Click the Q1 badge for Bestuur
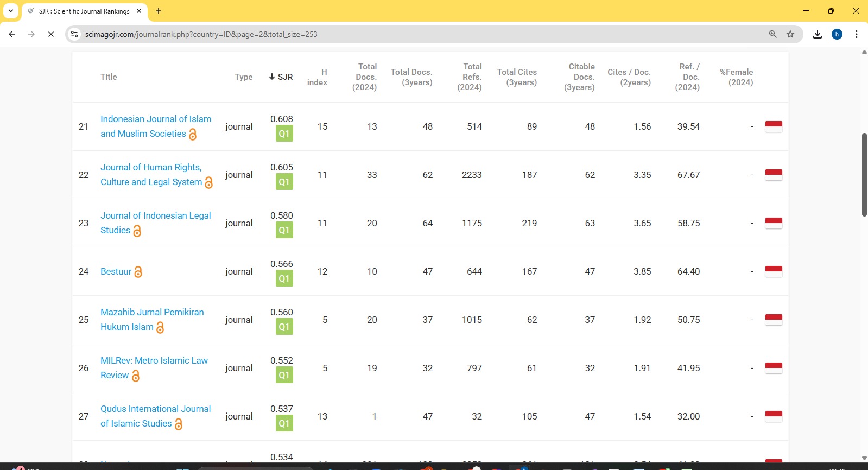Screen dimensions: 868x470 click(x=284, y=278)
